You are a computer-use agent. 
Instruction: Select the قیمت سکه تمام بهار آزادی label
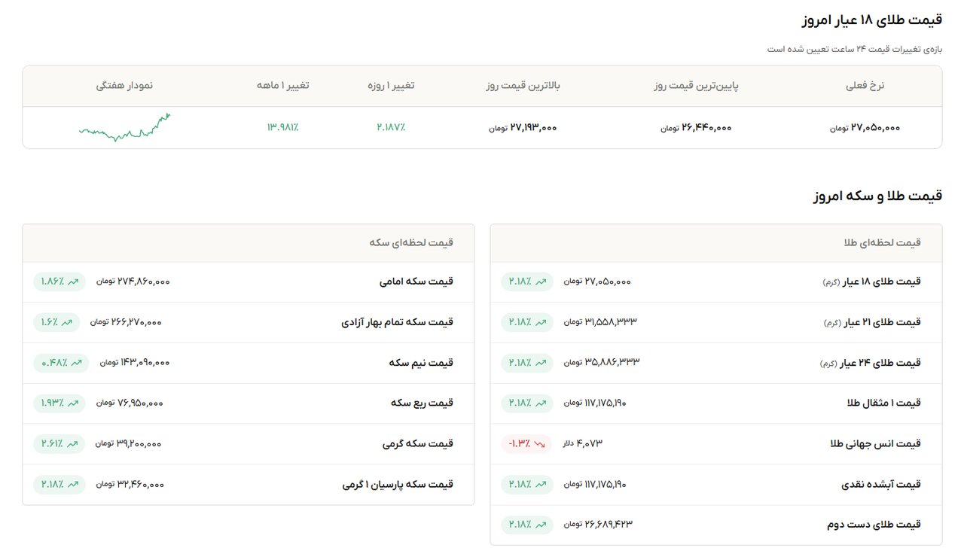point(398,322)
